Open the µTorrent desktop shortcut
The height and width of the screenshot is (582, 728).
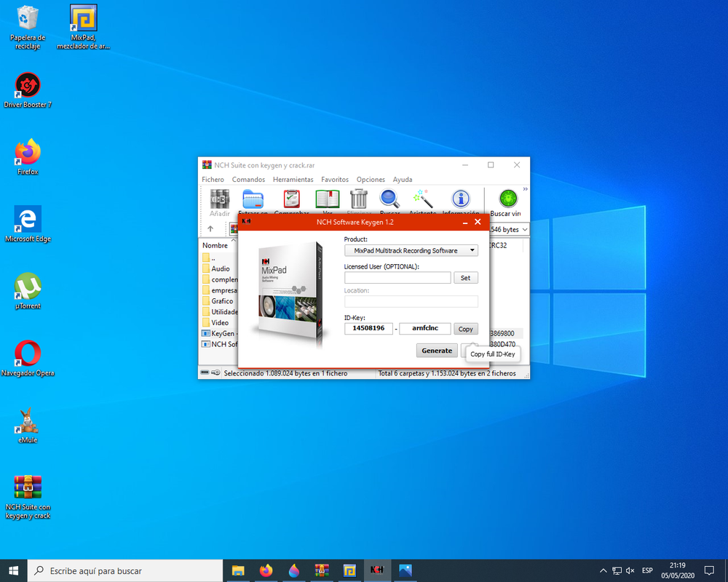pyautogui.click(x=28, y=291)
